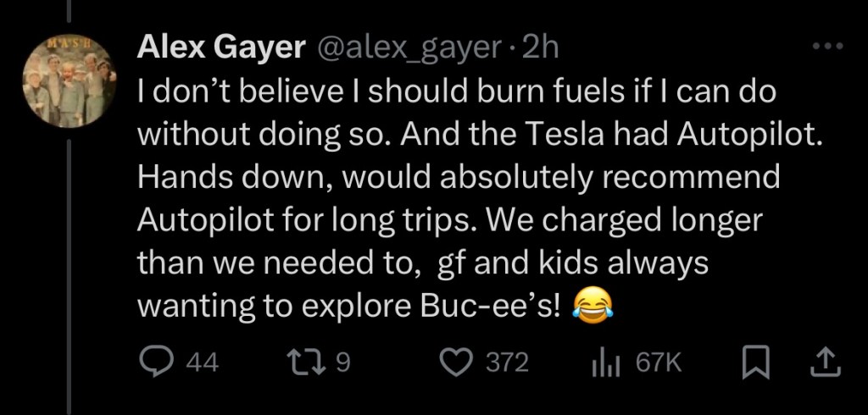Screen dimensions: 868x415
Task: Open the reply speech bubble icon
Action: pyautogui.click(x=155, y=362)
